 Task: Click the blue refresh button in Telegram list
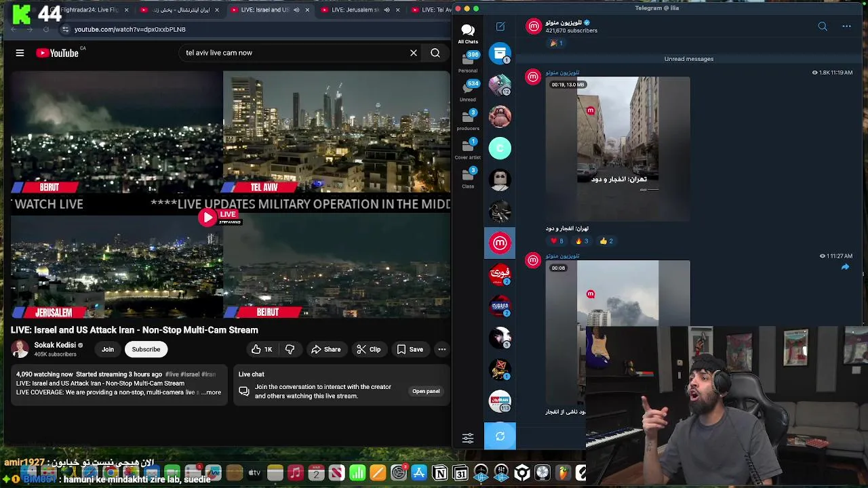[500, 436]
